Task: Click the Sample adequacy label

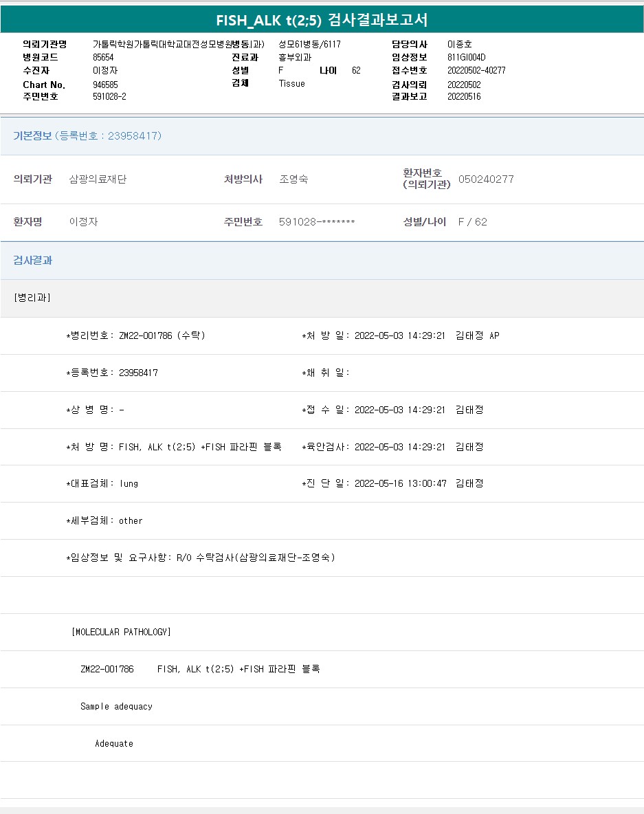Action: click(x=116, y=707)
